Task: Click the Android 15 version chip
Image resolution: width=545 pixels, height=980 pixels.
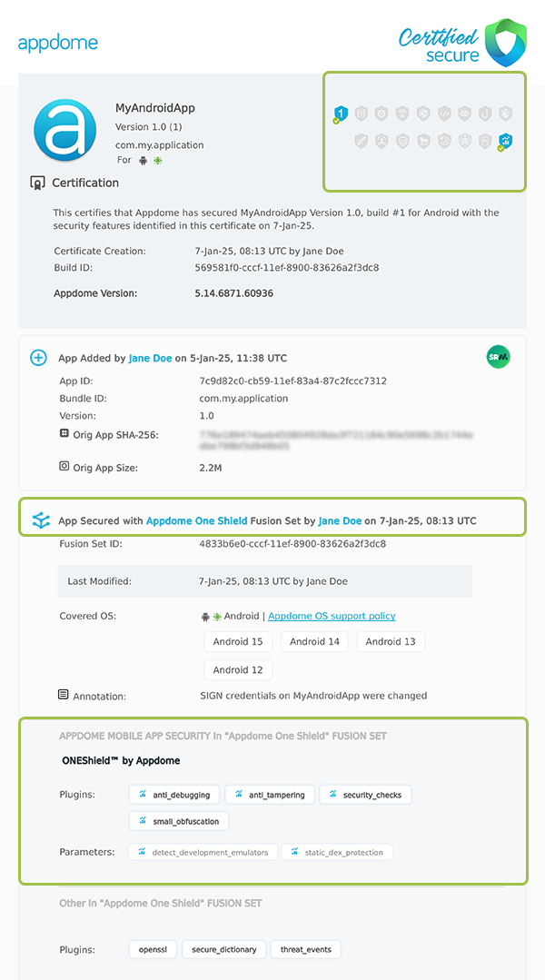Action: click(x=238, y=641)
